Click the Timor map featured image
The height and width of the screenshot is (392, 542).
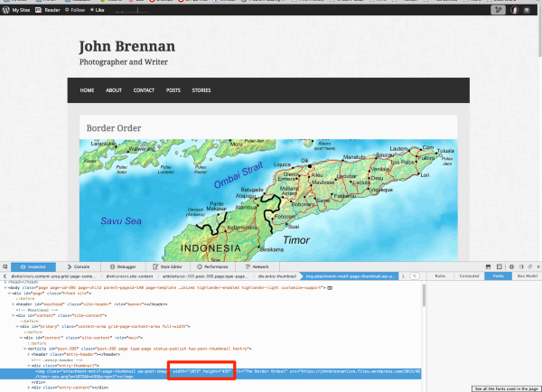pos(268,201)
